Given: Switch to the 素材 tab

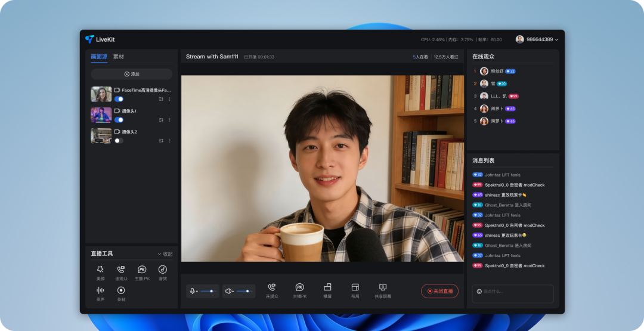Looking at the screenshot, I should [118, 57].
